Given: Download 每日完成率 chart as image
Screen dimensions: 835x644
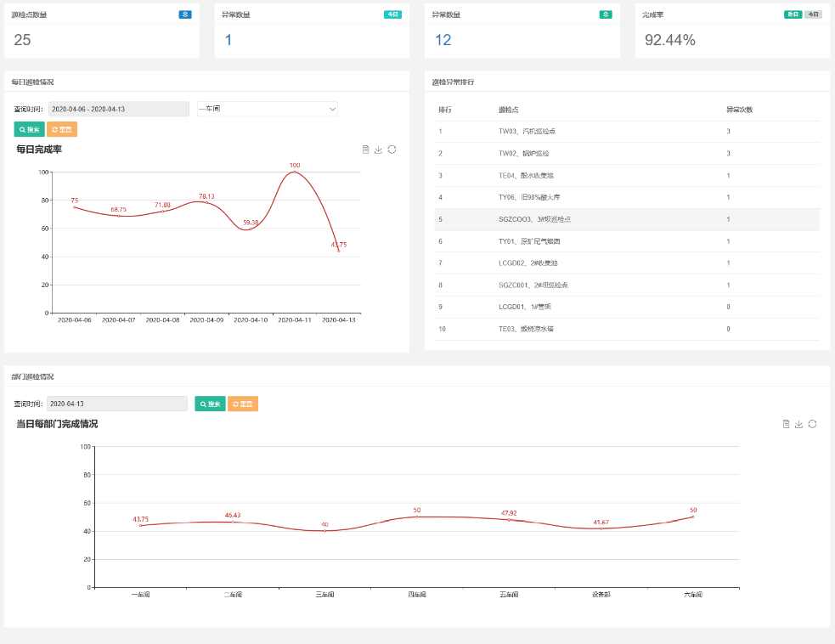Looking at the screenshot, I should point(379,150).
